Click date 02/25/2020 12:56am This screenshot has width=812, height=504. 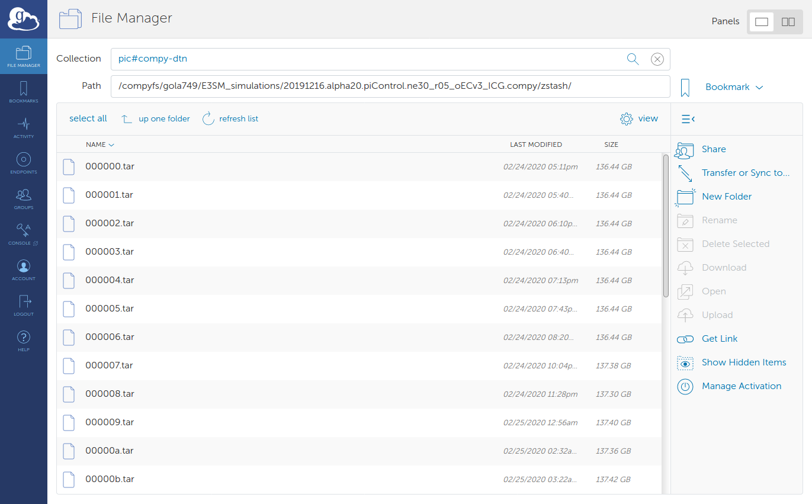point(541,423)
